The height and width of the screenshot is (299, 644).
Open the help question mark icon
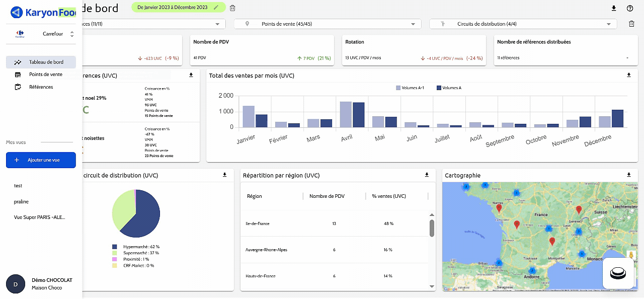click(630, 8)
